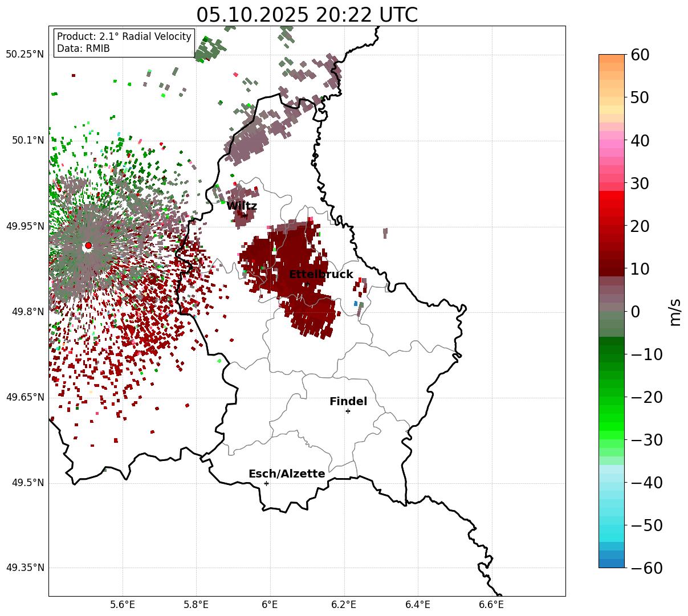Click the small blue pixel east of Ettelbruck
The width and height of the screenshot is (688, 616).
[x=356, y=304]
